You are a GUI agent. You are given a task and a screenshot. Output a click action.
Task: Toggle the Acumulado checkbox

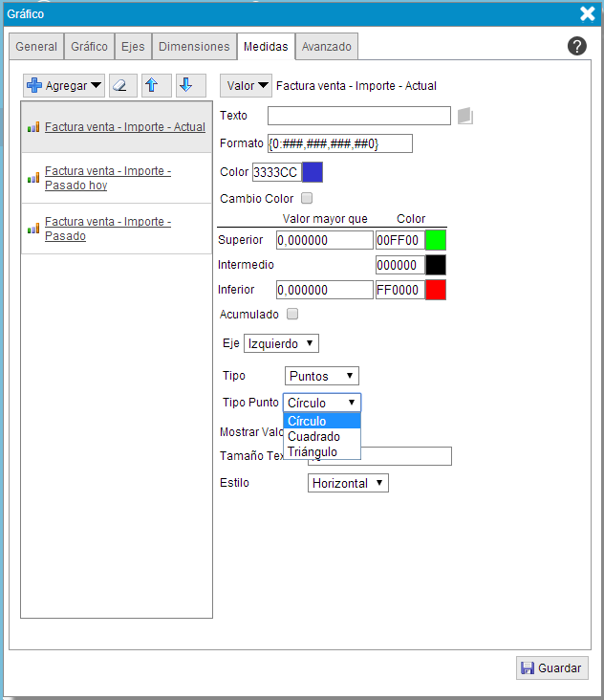tap(292, 314)
